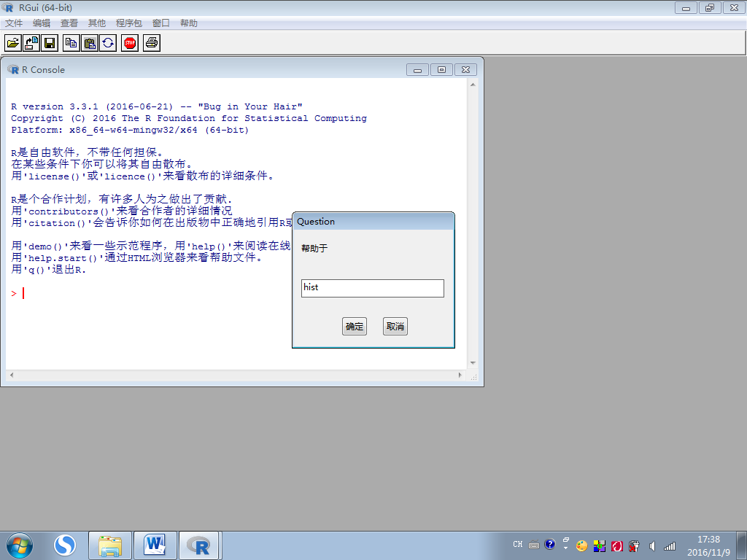747x560 pixels.
Task: Minimize the R Console window
Action: [x=418, y=69]
